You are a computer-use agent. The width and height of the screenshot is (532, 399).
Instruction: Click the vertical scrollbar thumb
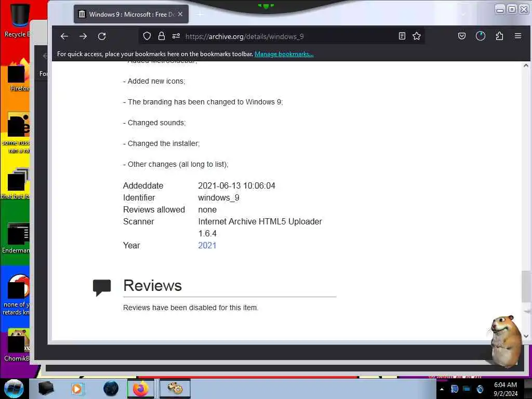[x=526, y=286]
